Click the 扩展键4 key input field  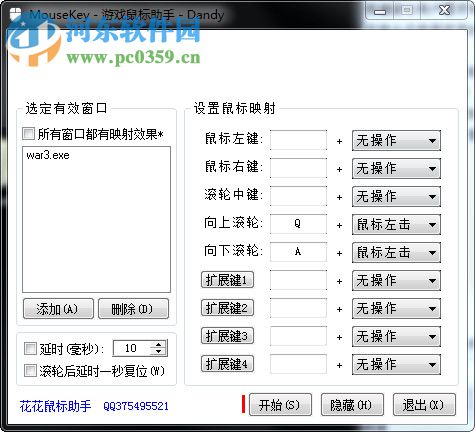click(298, 364)
